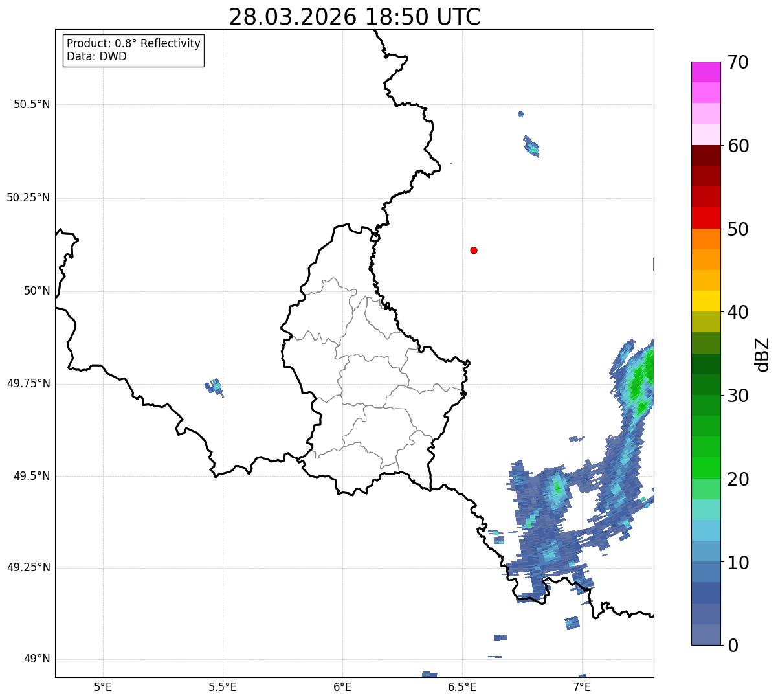Click the "Data: DWD" legend text
This screenshot has width=778, height=700.
click(96, 56)
